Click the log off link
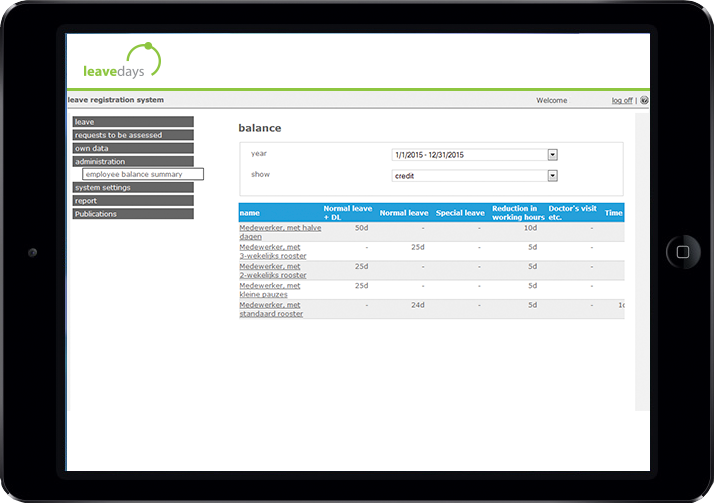This screenshot has height=503, width=714. tap(622, 100)
